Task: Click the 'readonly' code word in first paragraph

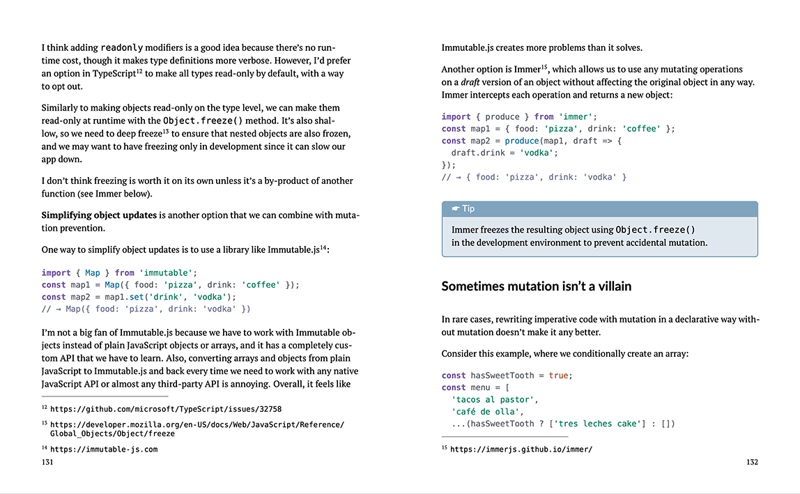Action: pos(121,48)
